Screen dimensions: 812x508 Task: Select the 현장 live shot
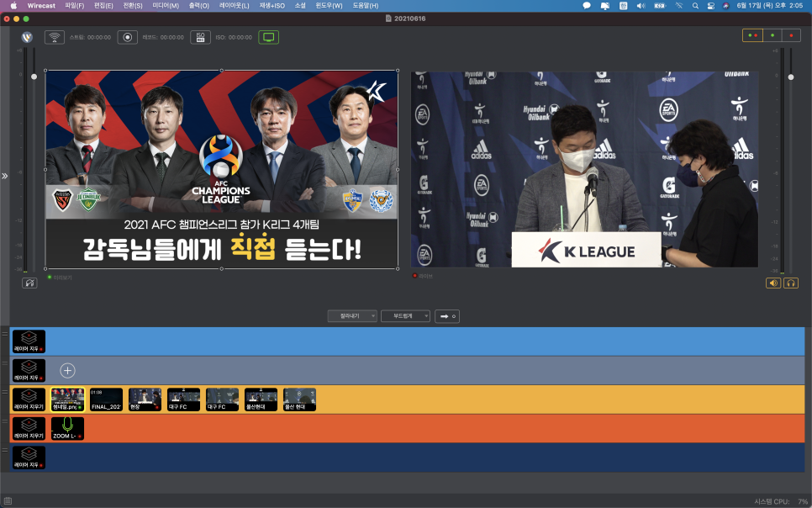145,400
